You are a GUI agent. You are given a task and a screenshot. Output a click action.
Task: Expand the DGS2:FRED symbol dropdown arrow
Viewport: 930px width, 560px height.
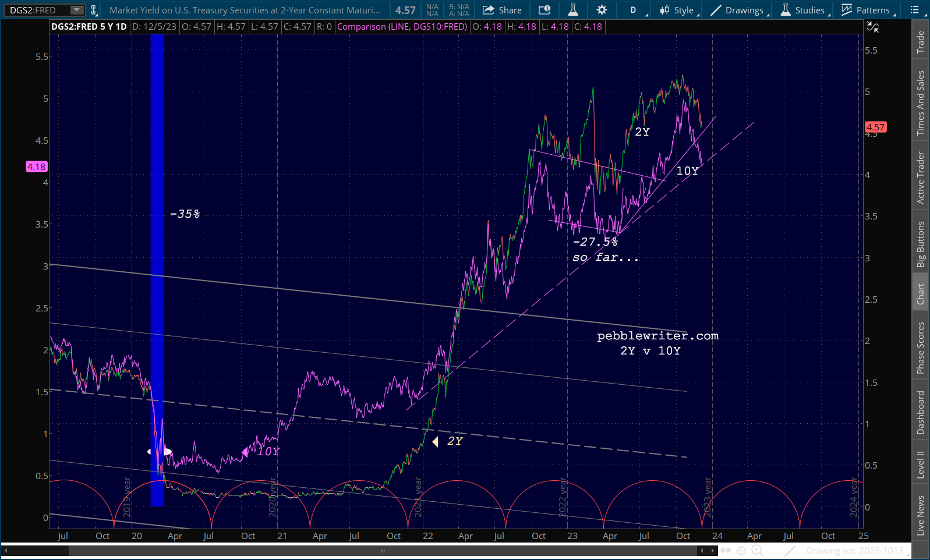[x=76, y=10]
